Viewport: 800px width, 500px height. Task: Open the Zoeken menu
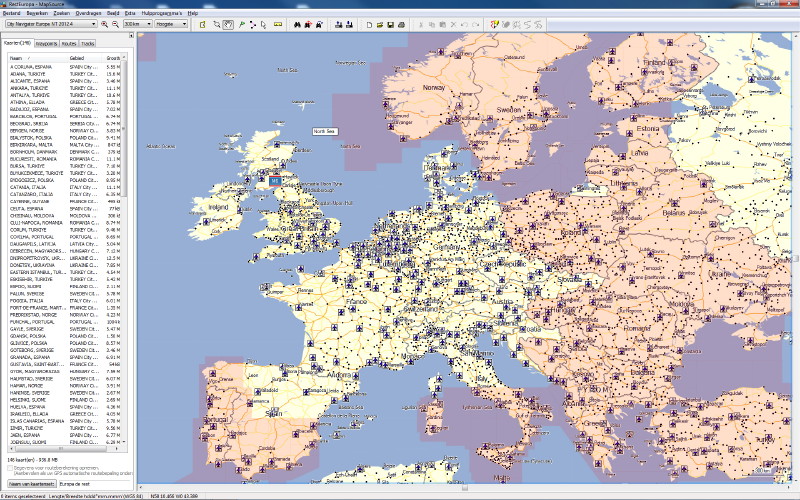pos(61,13)
